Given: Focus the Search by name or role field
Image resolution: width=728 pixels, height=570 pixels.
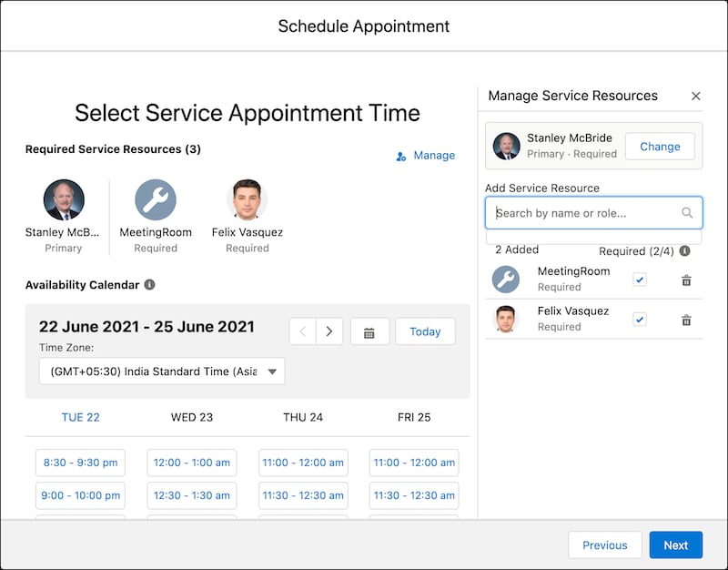Looking at the screenshot, I should pos(594,213).
